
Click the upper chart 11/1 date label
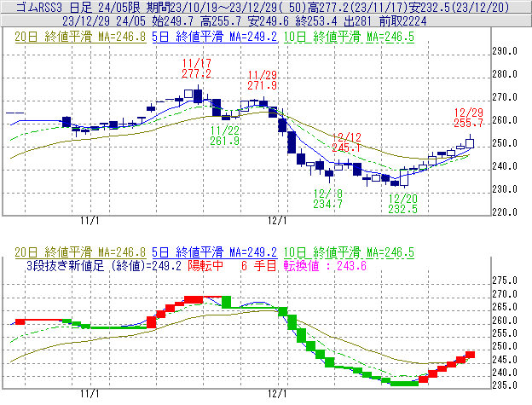(x=90, y=221)
